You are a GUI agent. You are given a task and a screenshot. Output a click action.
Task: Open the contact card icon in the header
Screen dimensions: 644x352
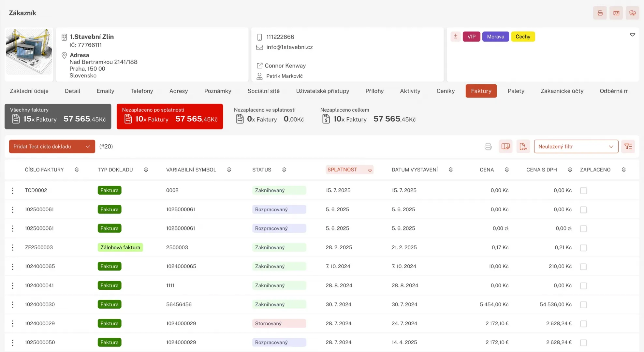click(x=616, y=13)
